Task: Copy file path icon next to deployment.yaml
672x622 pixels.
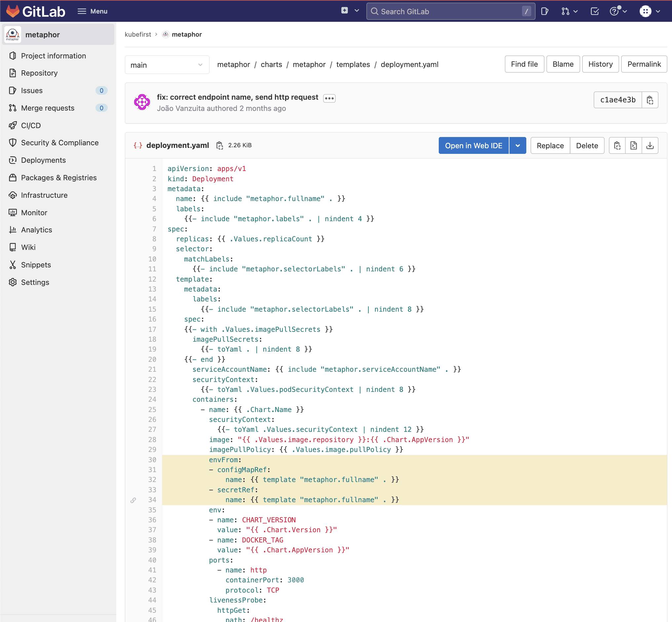Action: [220, 145]
